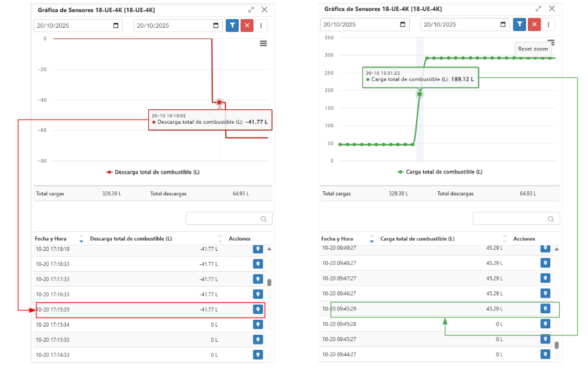The image size is (588, 370).
Task: Click the 10-20 09:45:28 row timestamp
Action: point(339,324)
